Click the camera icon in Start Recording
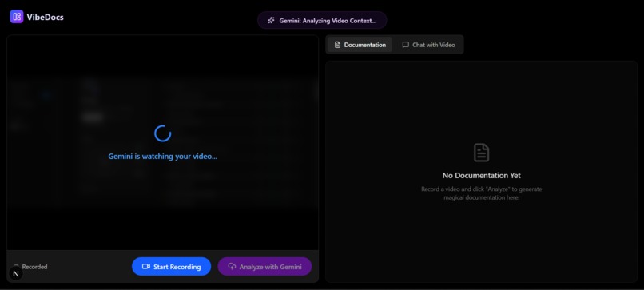 coord(146,267)
